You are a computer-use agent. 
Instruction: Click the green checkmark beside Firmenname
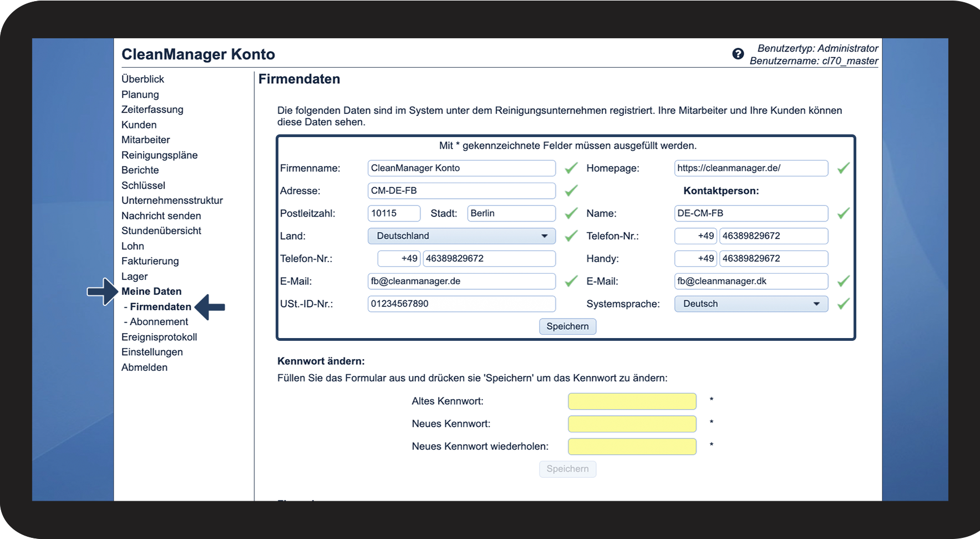click(571, 168)
